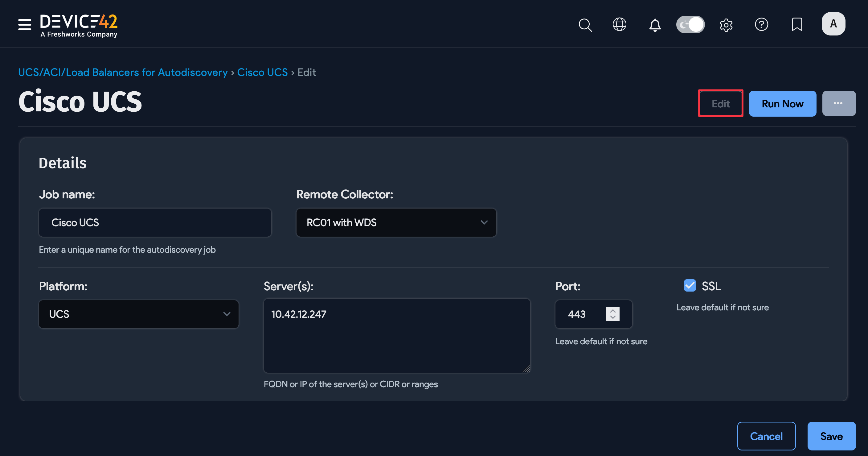Open the three-dot overflow menu

point(839,103)
